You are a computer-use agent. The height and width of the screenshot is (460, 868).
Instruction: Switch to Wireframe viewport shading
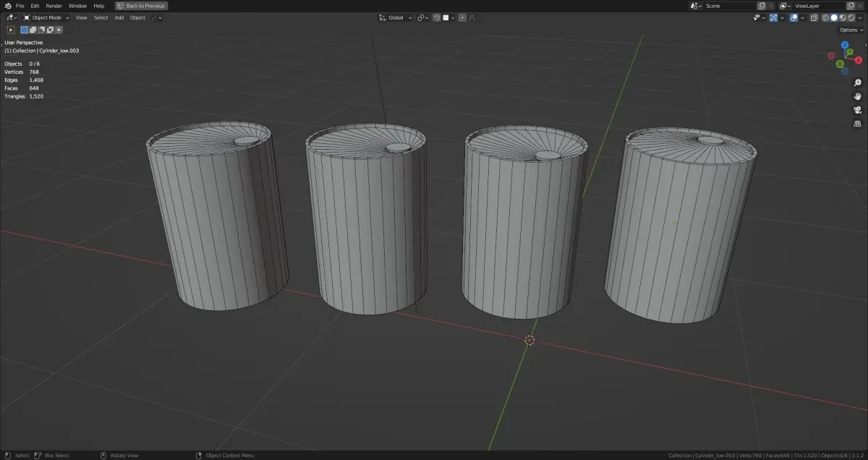825,18
